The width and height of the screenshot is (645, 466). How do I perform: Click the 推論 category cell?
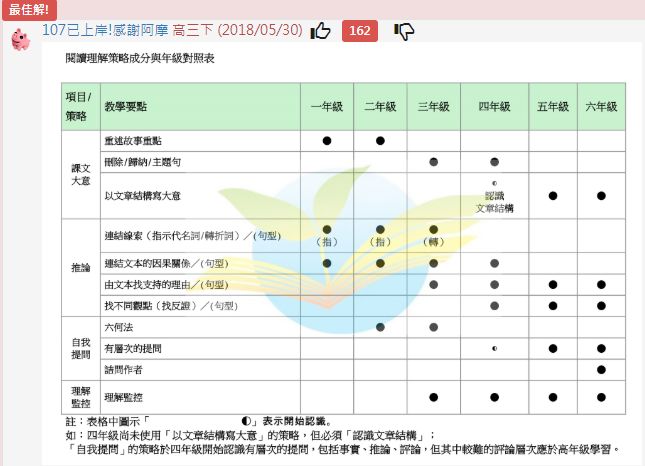[x=81, y=268]
